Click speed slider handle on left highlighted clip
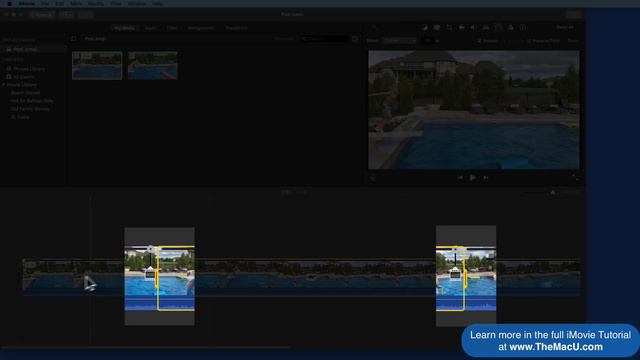Image resolution: width=640 pixels, height=360 pixels. [x=150, y=248]
